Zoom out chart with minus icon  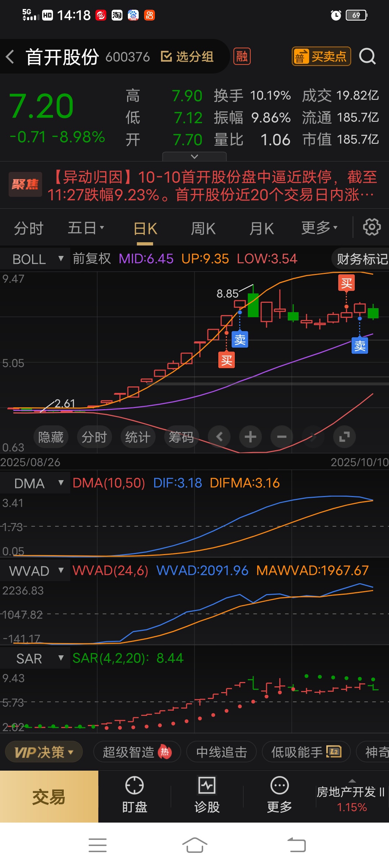tap(282, 437)
